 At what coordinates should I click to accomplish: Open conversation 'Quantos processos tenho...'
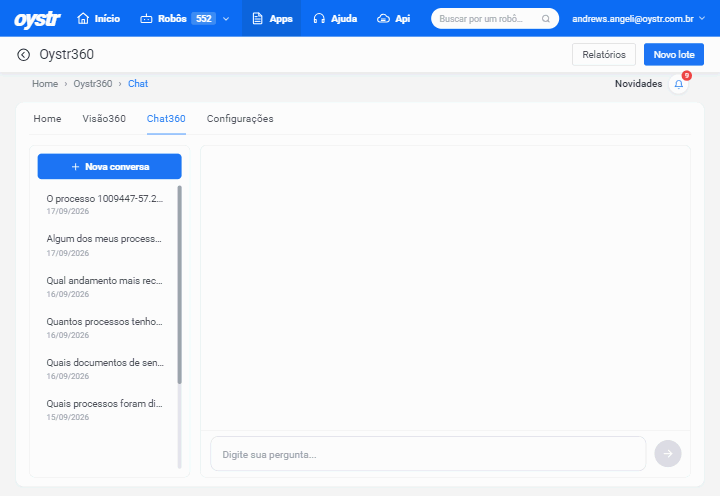tap(105, 327)
